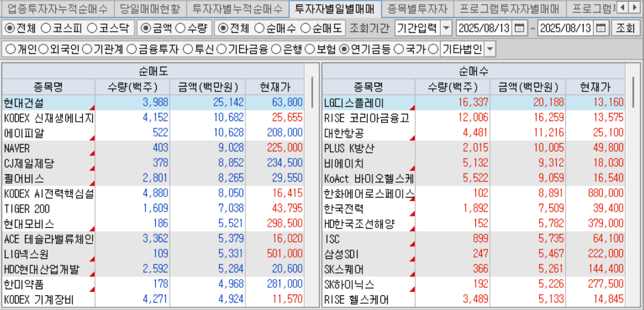644x310 pixels.
Task: Select the HD한국조선해양 row
Action: coord(473,224)
